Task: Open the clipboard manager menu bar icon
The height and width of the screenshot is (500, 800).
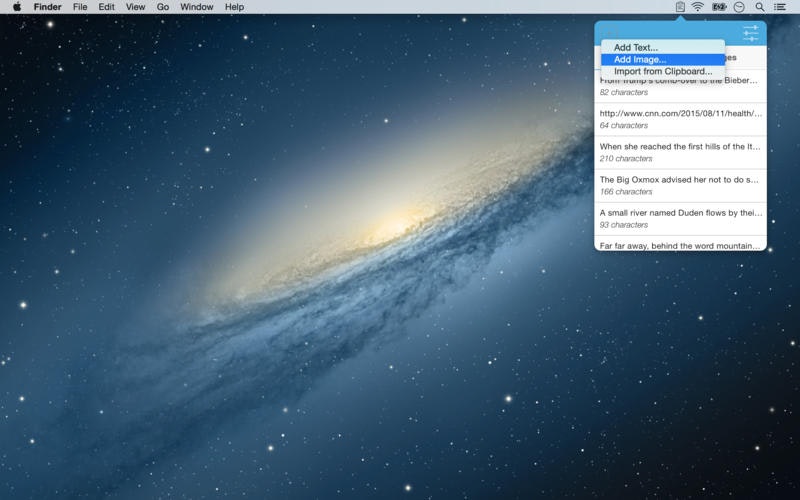Action: click(x=680, y=7)
